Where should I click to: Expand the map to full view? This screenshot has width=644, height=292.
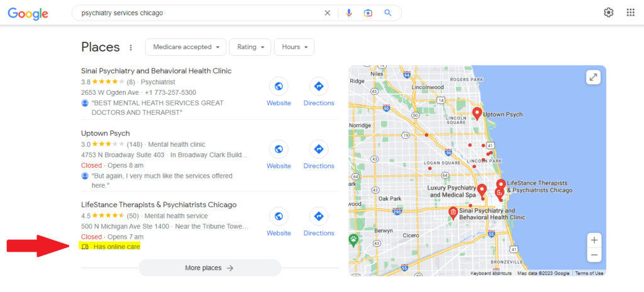[594, 77]
